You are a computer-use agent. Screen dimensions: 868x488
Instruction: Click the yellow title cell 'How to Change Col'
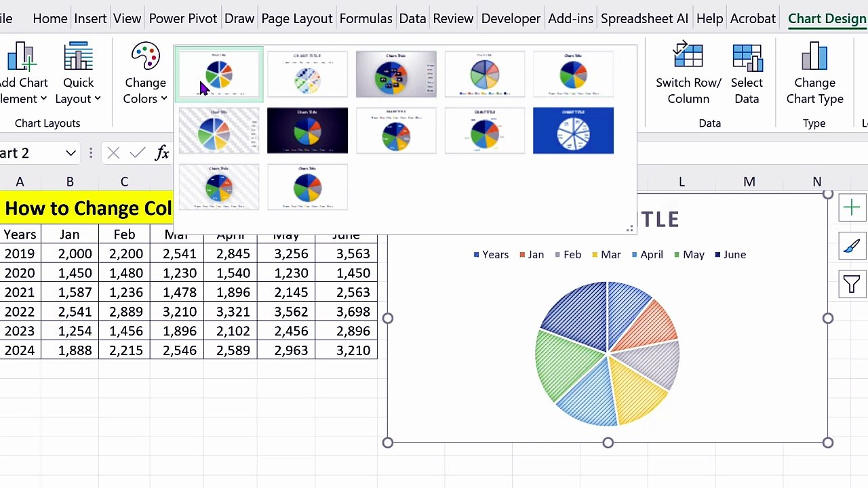[x=87, y=208]
